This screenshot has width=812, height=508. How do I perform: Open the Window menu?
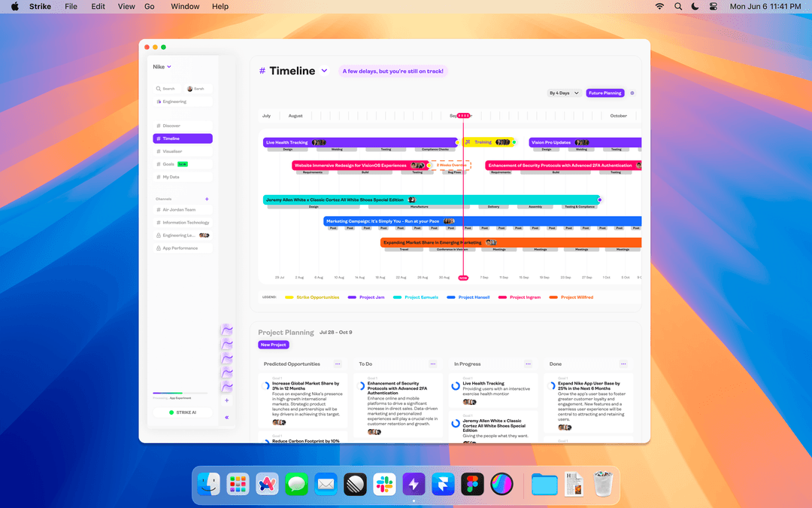[x=184, y=6]
